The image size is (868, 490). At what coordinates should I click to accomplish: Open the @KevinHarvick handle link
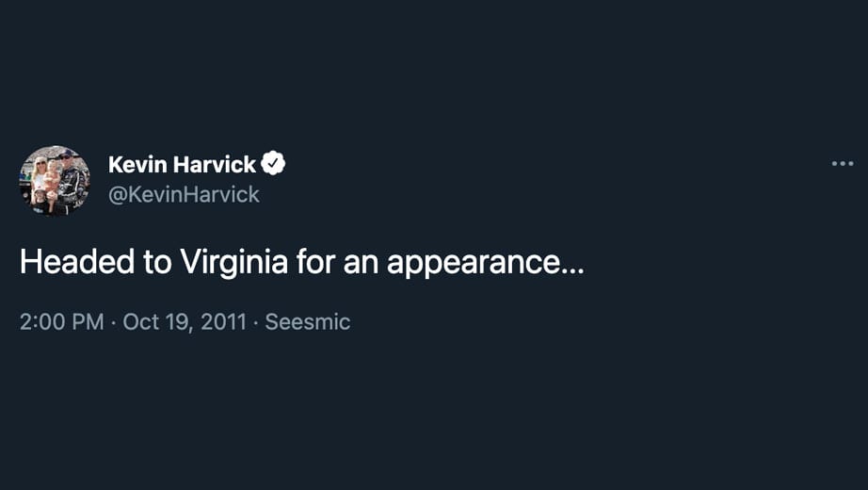click(184, 194)
